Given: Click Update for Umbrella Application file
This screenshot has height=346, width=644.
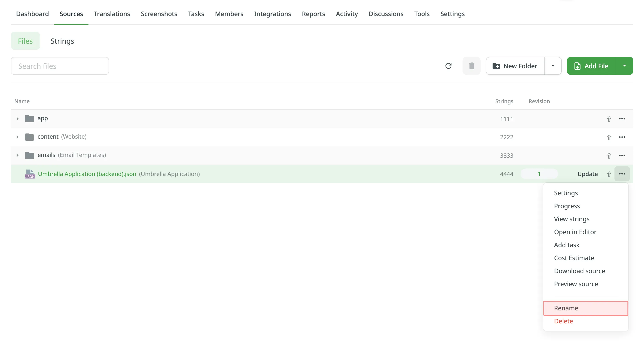Looking at the screenshot, I should pyautogui.click(x=587, y=174).
